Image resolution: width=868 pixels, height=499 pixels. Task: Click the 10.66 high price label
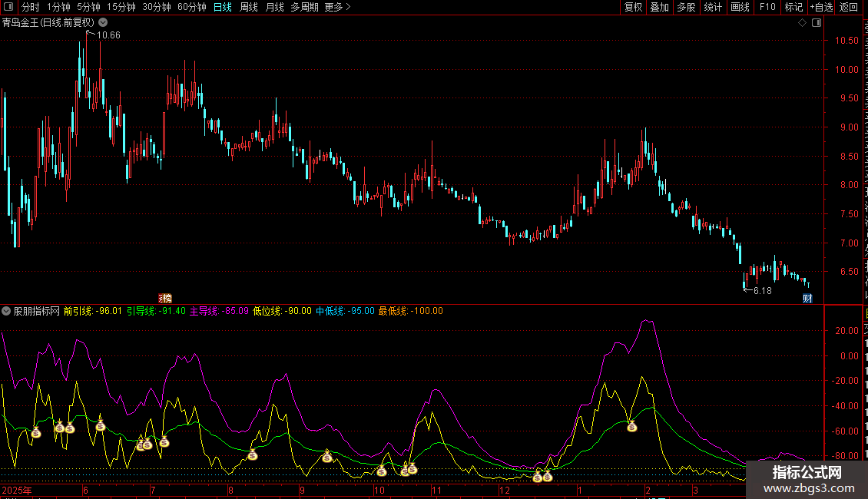coord(108,35)
